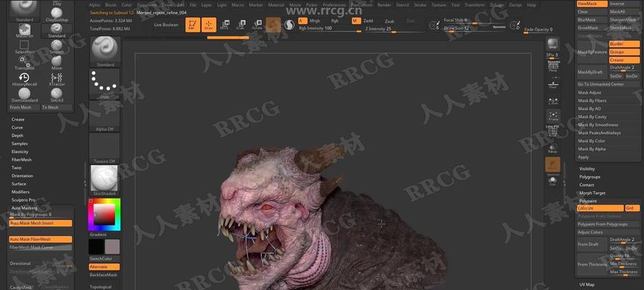Click the Perspective view icon
This screenshot has height=290, width=644.
(553, 66)
